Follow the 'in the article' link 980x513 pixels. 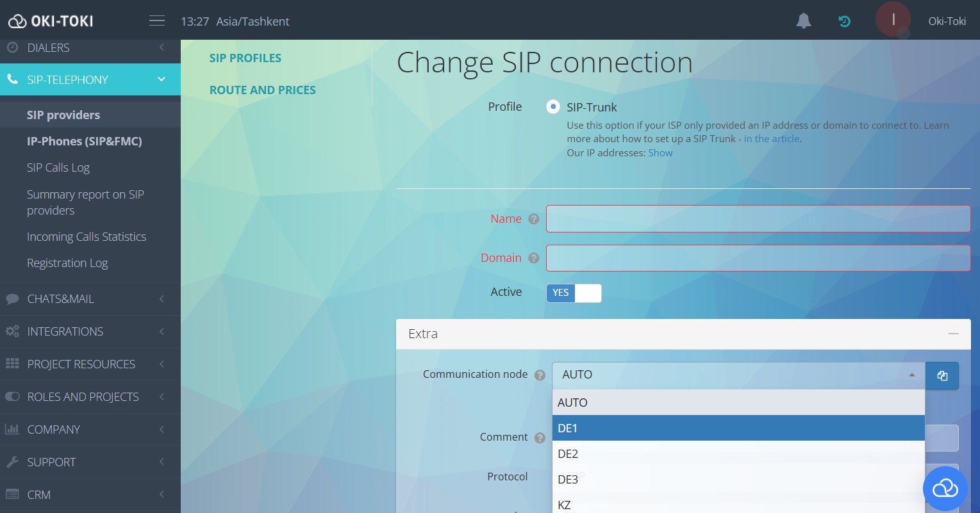pyautogui.click(x=772, y=139)
